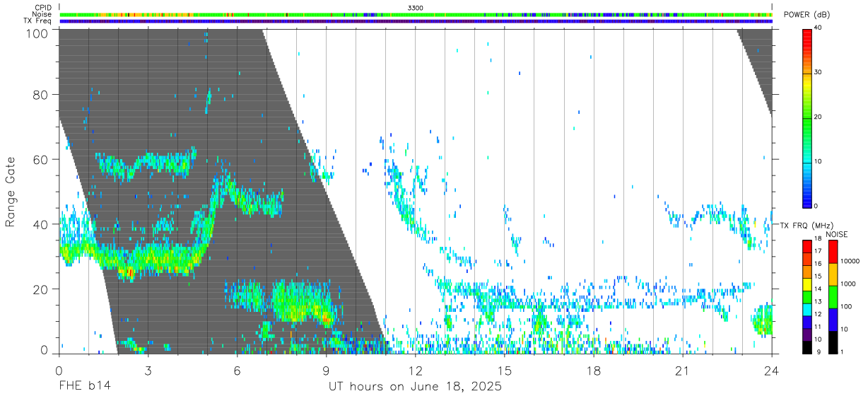The height and width of the screenshot is (401, 868).
Task: Click the 20 tick on power scale
Action: tap(819, 117)
